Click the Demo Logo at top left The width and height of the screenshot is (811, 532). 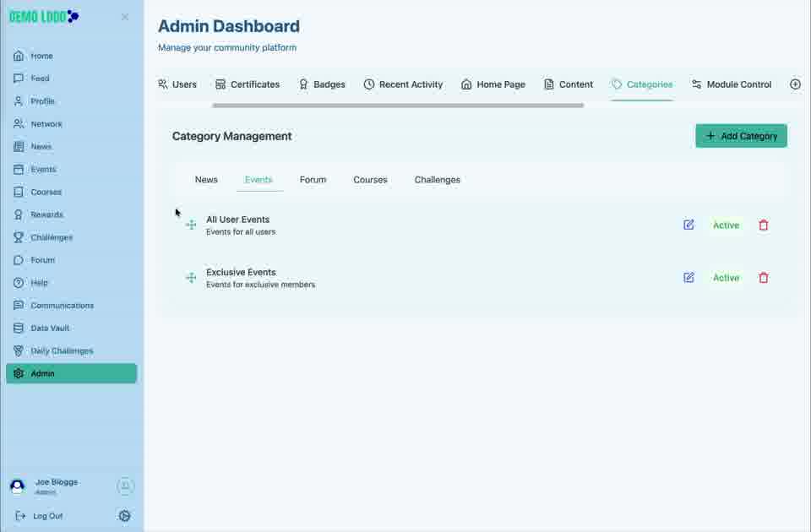point(44,17)
